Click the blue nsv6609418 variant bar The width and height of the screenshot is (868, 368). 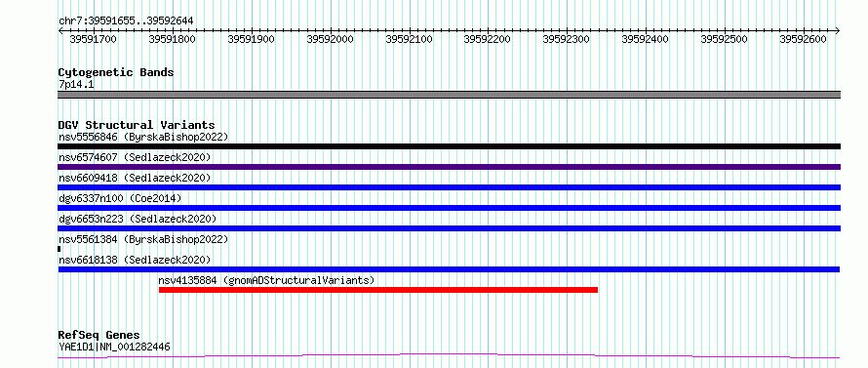449,187
